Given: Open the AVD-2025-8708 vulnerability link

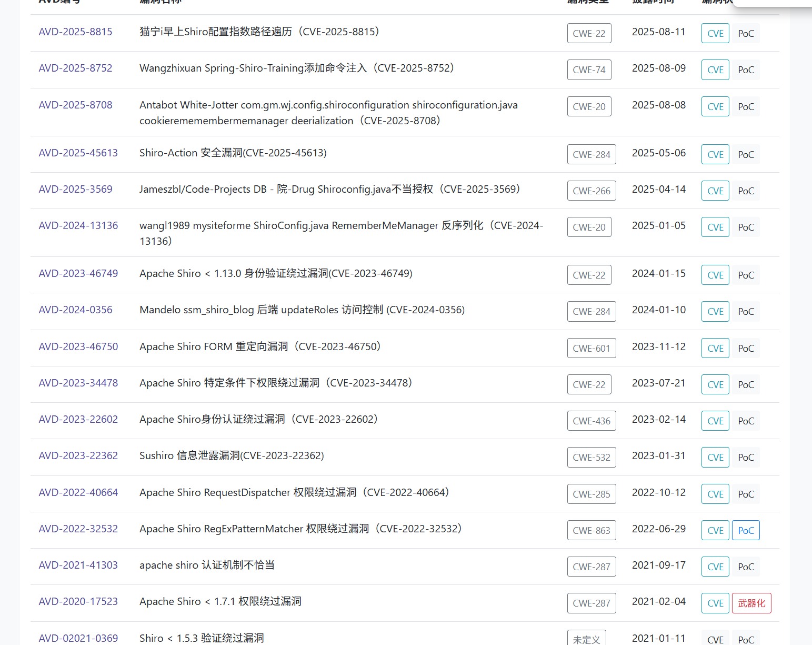Looking at the screenshot, I should [75, 105].
